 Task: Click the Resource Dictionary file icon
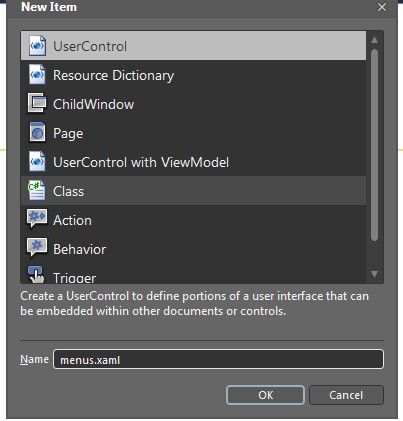37,75
